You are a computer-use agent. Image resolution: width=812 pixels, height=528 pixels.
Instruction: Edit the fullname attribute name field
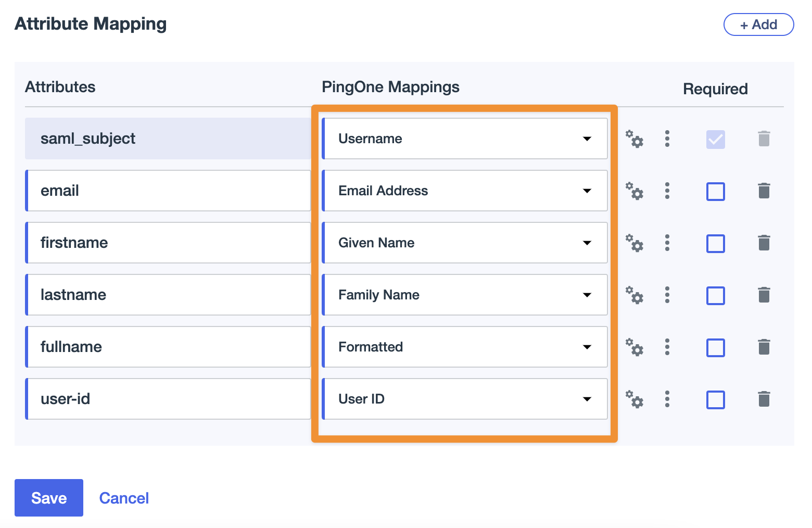[x=168, y=347]
